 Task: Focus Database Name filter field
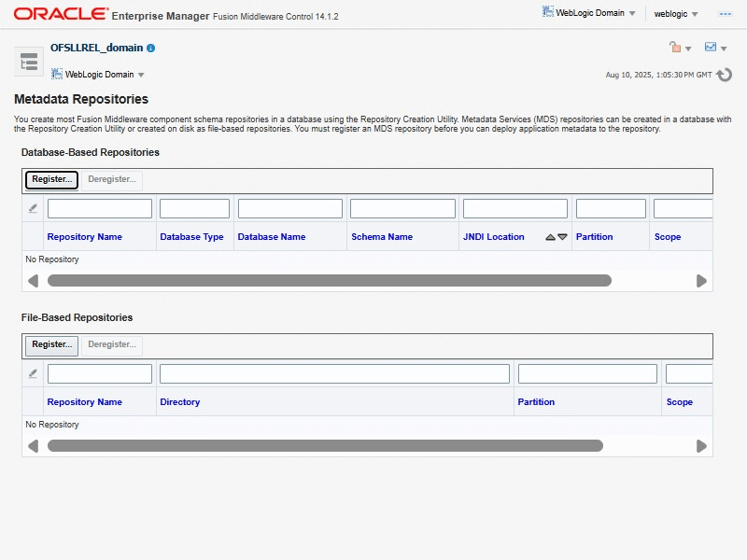click(290, 208)
